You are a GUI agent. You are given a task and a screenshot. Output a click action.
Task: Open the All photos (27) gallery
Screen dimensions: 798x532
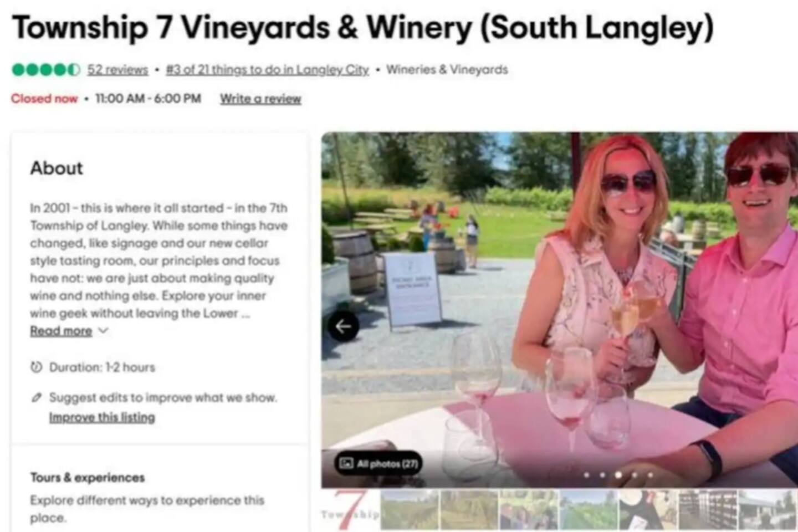378,463
